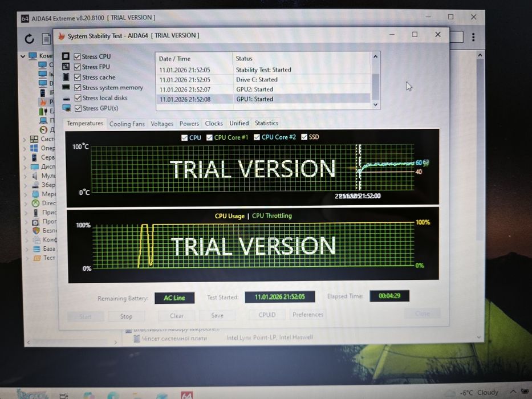
Task: Uncheck the Stress GPU(s) checkbox
Action: tap(78, 108)
